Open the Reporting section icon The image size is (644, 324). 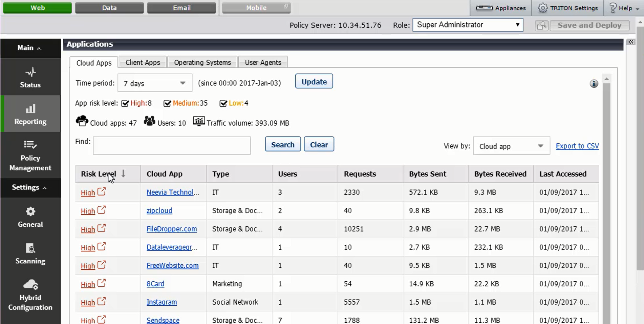click(x=30, y=109)
